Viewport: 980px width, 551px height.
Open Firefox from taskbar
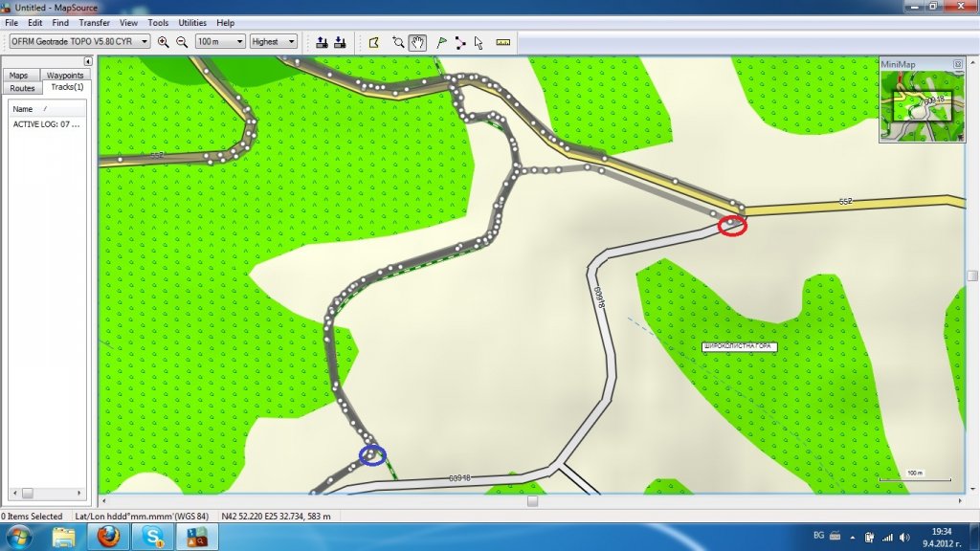[108, 538]
